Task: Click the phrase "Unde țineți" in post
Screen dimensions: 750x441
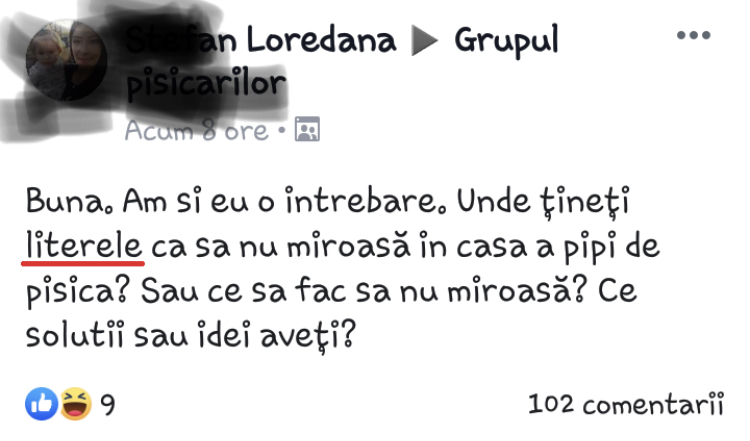Action: click(543, 202)
